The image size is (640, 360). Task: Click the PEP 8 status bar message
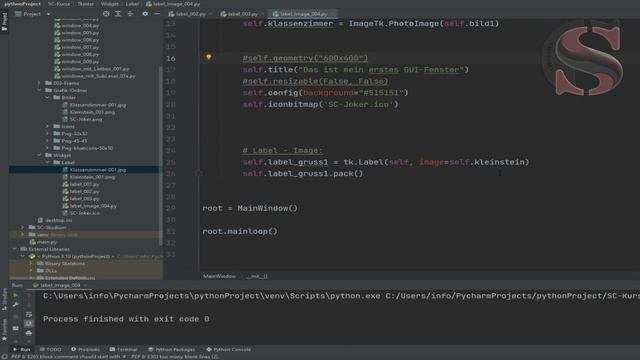tap(115, 357)
